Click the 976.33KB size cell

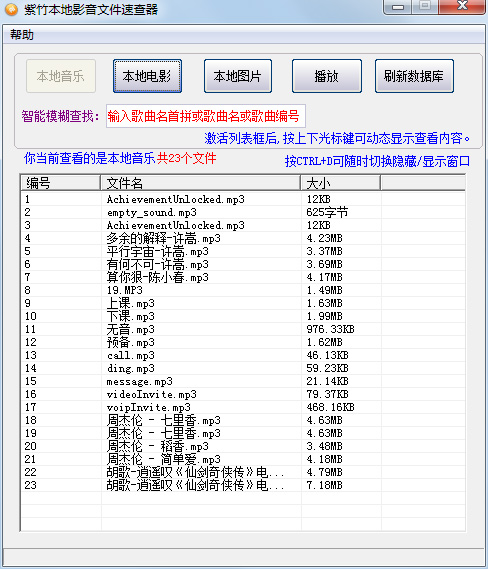click(x=330, y=329)
